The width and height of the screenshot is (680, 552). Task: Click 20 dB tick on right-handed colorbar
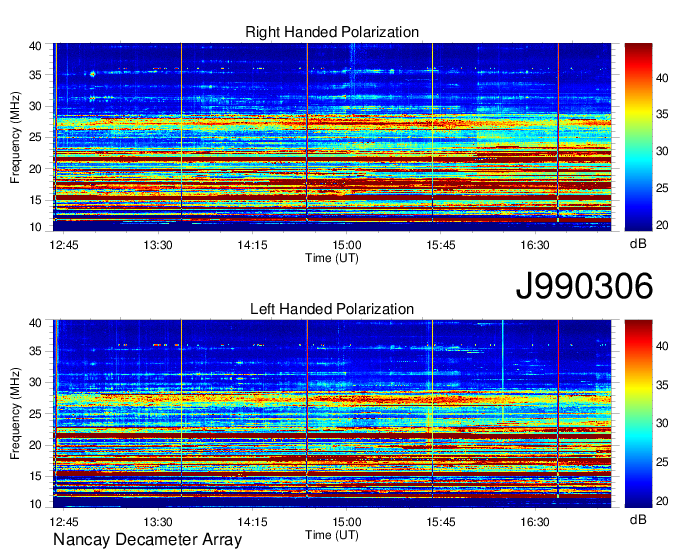point(662,225)
